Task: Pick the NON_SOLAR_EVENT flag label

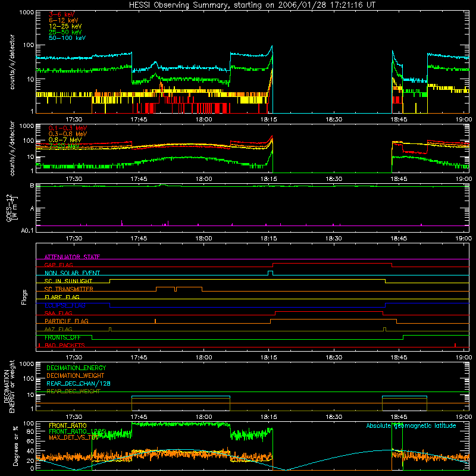Action: pyautogui.click(x=72, y=273)
